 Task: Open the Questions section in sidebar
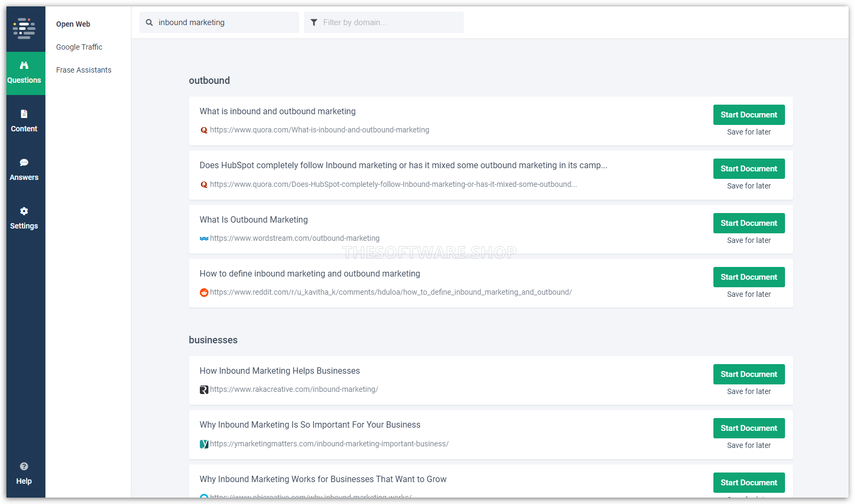24,73
